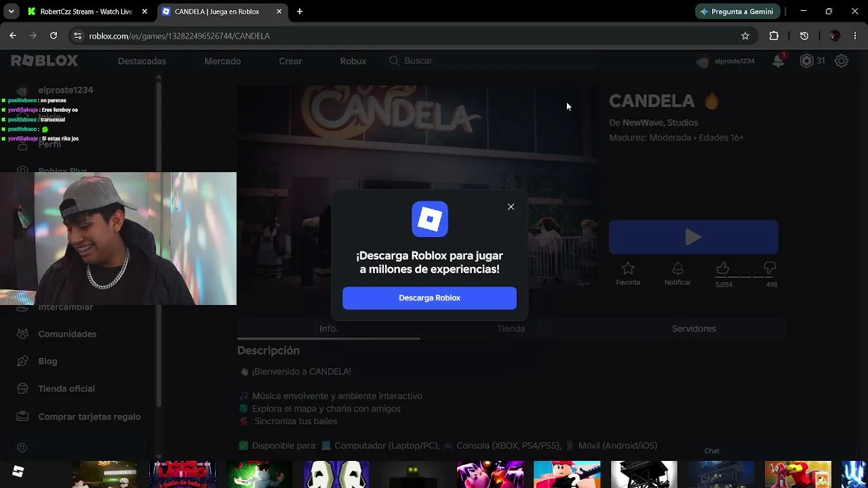Focus the address bar URL

(x=179, y=36)
